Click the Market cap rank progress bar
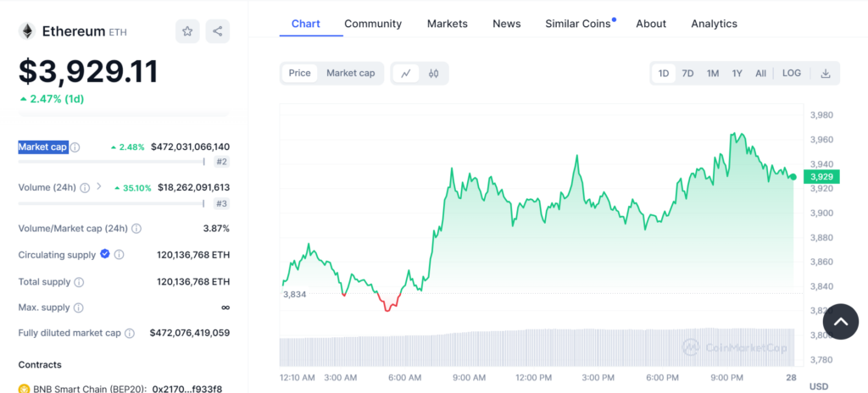868x393 pixels. click(x=111, y=162)
